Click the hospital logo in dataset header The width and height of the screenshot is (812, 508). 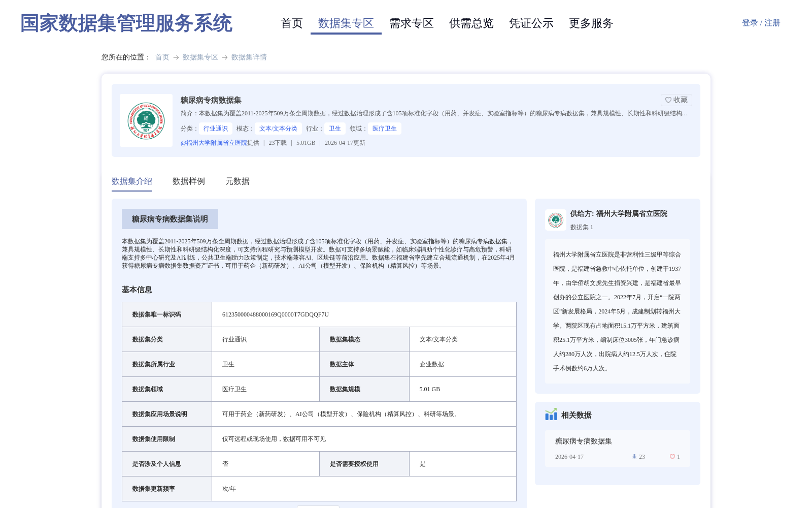tap(146, 120)
